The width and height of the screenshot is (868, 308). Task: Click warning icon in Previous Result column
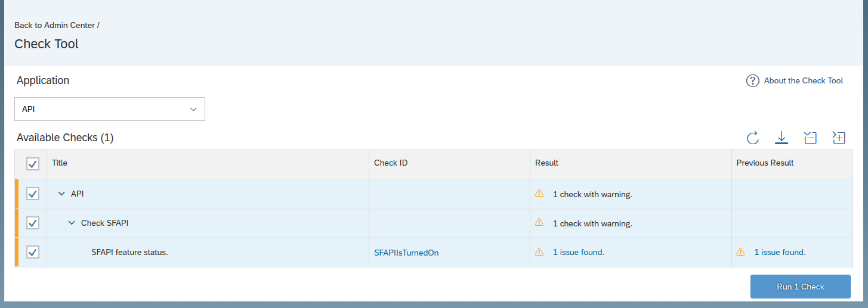point(741,252)
